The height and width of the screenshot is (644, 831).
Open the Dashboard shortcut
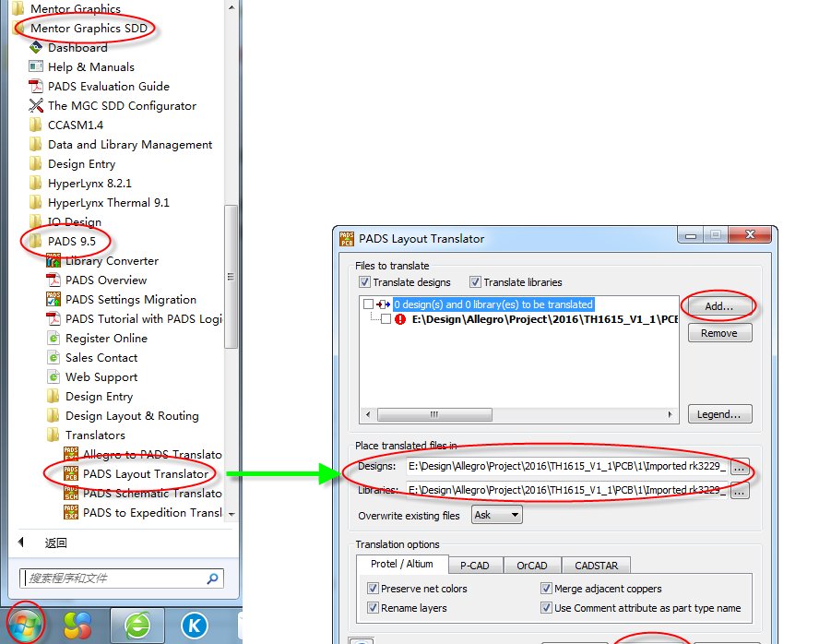point(77,48)
